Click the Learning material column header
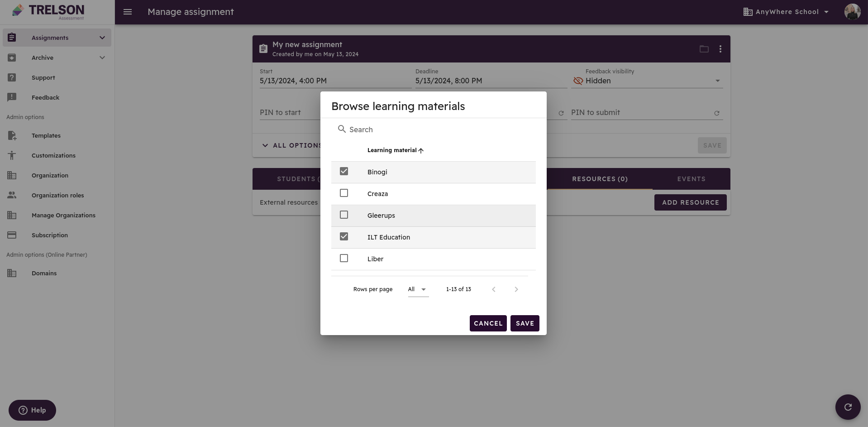Viewport: 868px width, 427px height. (392, 150)
